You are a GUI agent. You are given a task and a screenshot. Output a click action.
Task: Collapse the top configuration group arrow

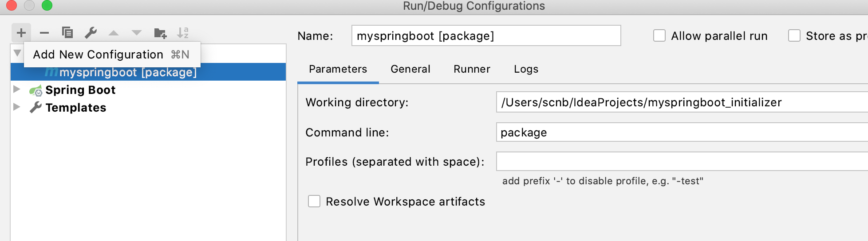(17, 53)
